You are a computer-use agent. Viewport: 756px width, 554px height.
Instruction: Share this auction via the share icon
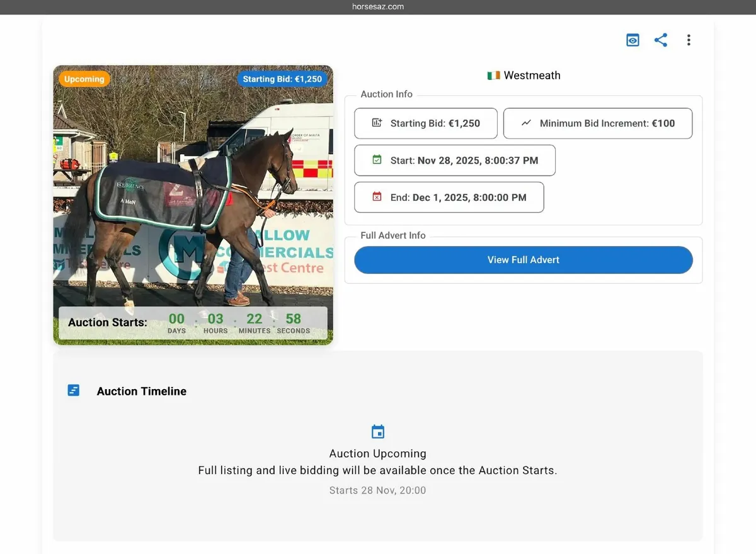660,40
